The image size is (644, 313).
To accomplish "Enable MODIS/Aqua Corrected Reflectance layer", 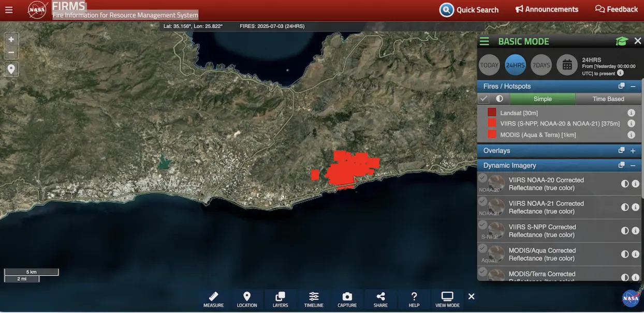I will (482, 249).
